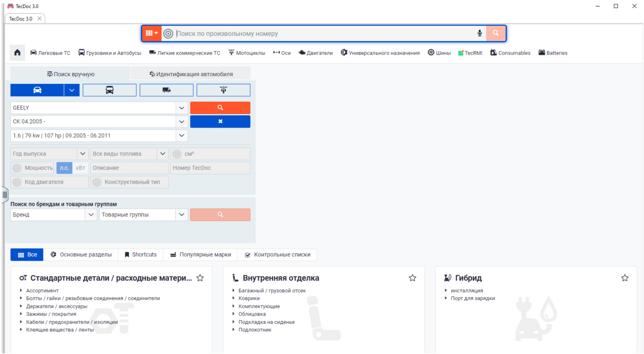Screen dimensions: 644x354
Task: Focus the Номер TecDoc field
Action: click(x=210, y=168)
